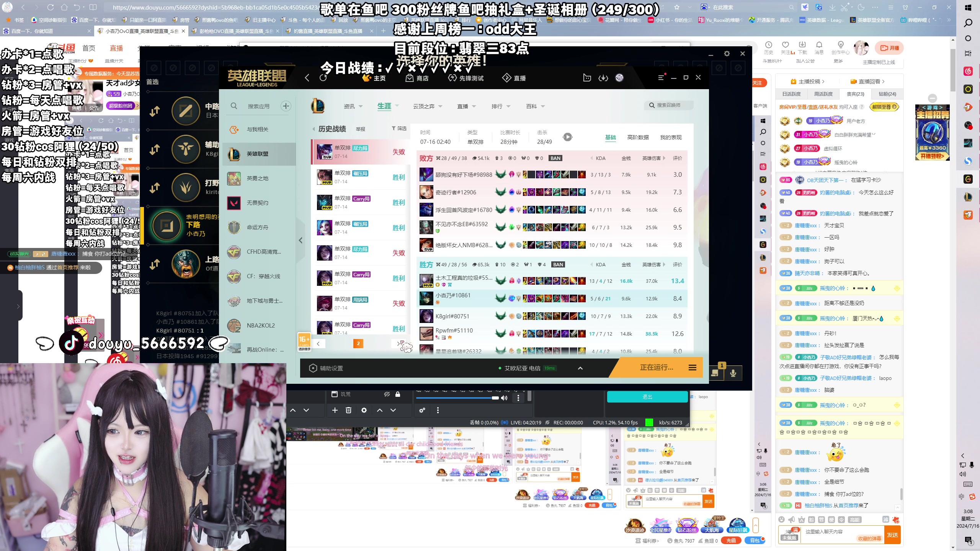
Task: Open OBS source properties gear icon
Action: (x=364, y=410)
